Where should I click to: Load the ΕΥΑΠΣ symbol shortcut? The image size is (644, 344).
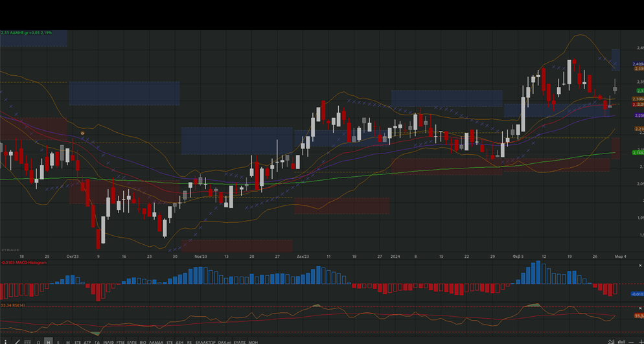[240, 342]
